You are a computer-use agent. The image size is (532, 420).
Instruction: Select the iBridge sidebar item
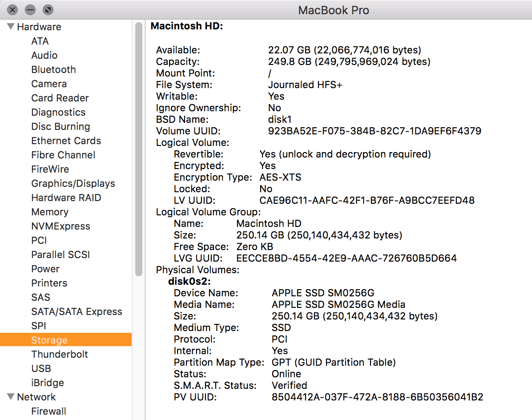point(48,383)
